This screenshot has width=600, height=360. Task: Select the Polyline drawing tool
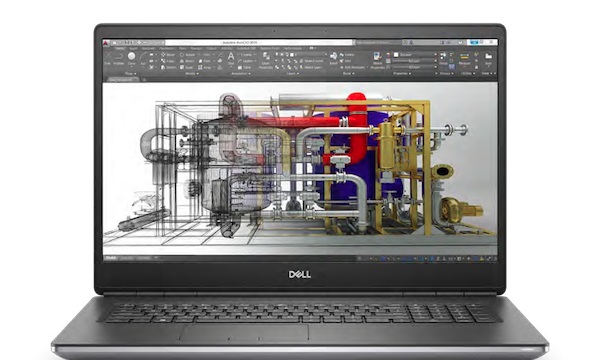tap(119, 59)
